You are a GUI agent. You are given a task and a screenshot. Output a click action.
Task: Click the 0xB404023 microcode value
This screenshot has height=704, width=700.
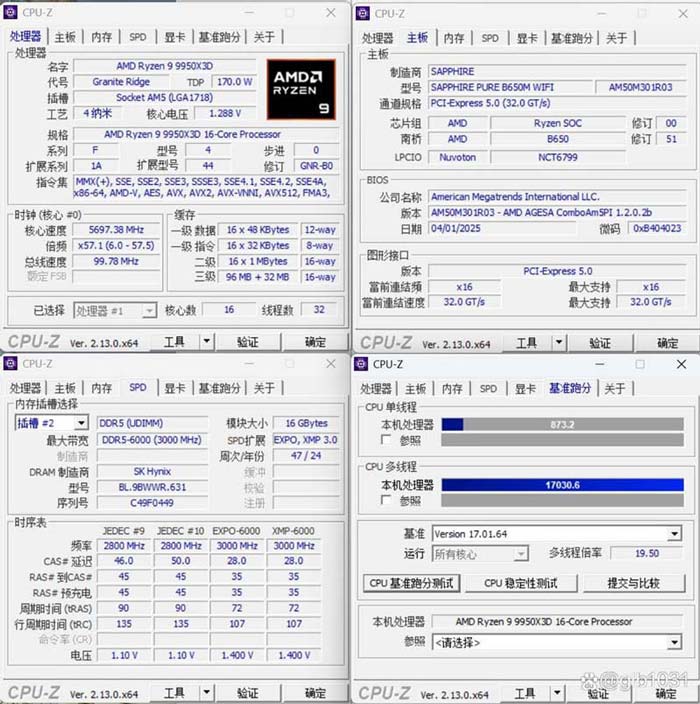tap(657, 228)
